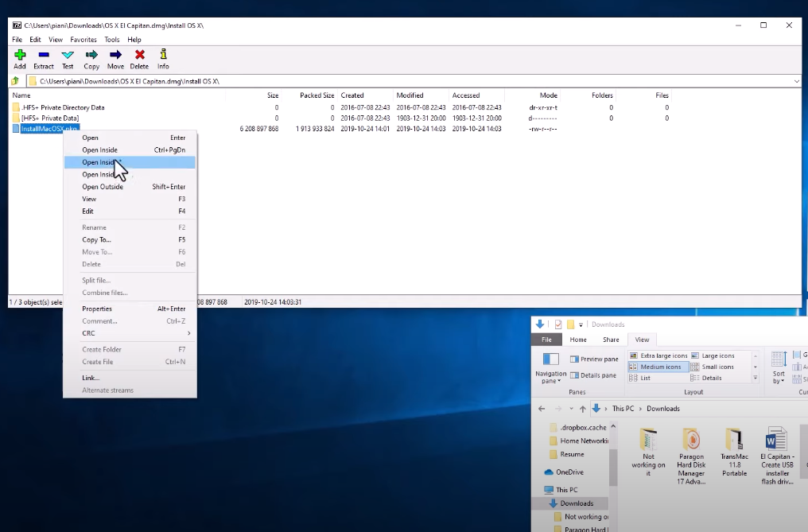This screenshot has height=532, width=808.
Task: Open the 7-Zip File menu
Action: click(x=17, y=39)
